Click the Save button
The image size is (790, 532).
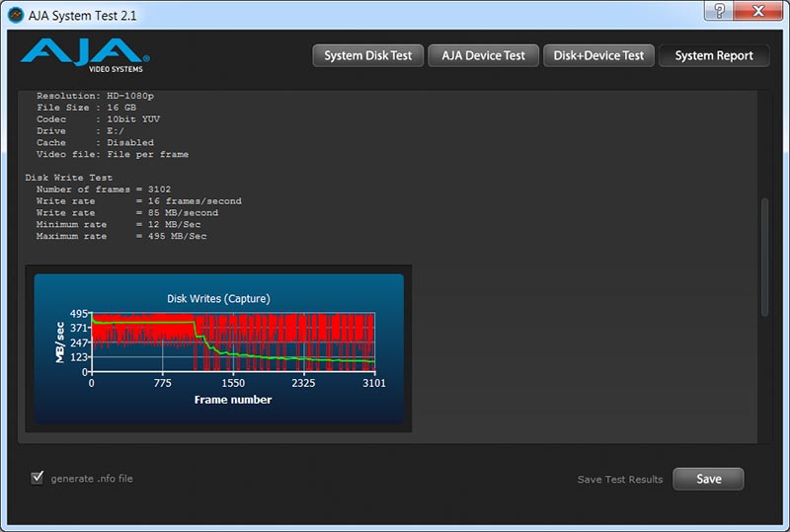tap(708, 479)
